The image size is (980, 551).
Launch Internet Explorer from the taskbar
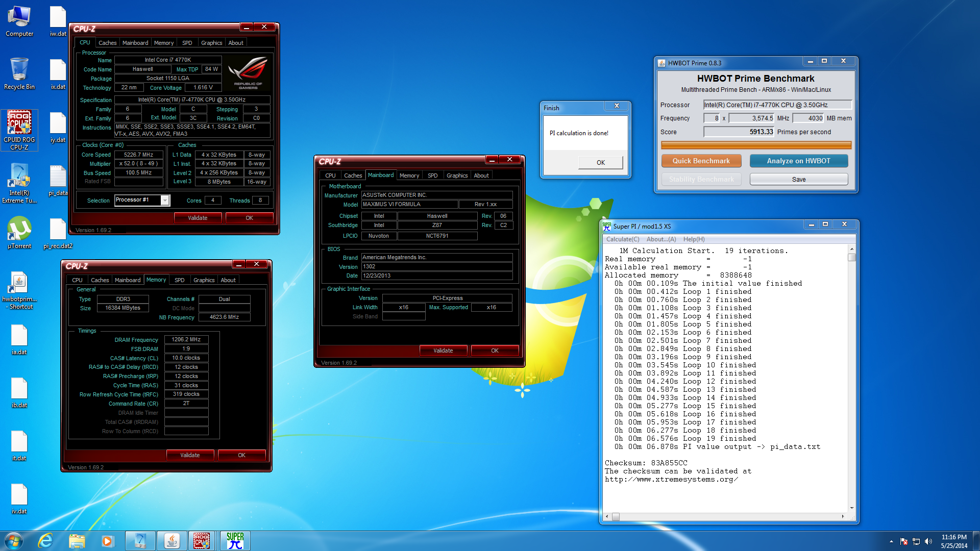(x=45, y=541)
